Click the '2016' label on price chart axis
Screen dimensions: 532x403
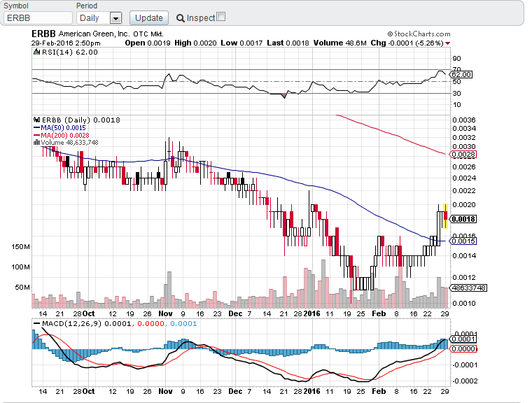311,313
